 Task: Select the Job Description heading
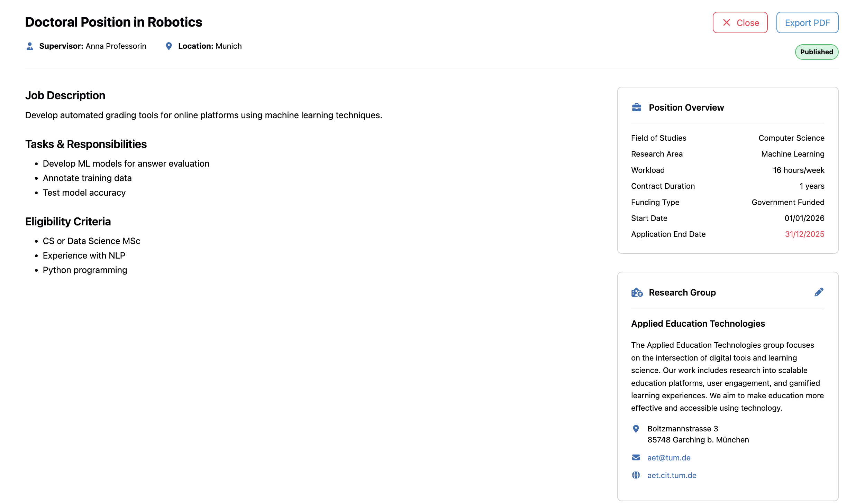click(x=65, y=95)
